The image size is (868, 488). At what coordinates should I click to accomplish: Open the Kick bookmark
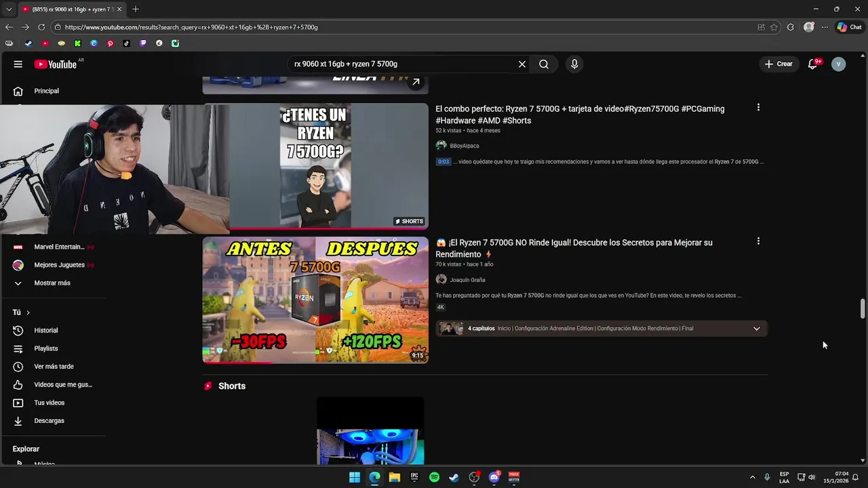click(77, 43)
